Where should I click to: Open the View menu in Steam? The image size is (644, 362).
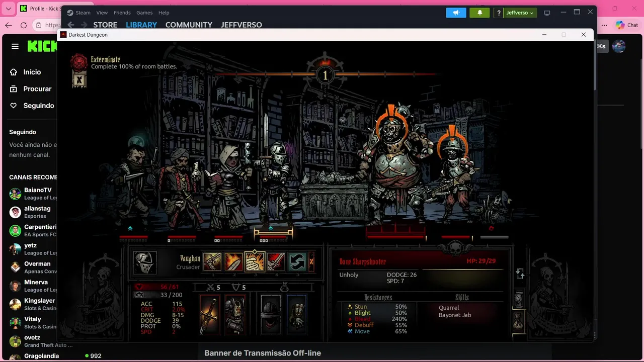coord(102,13)
